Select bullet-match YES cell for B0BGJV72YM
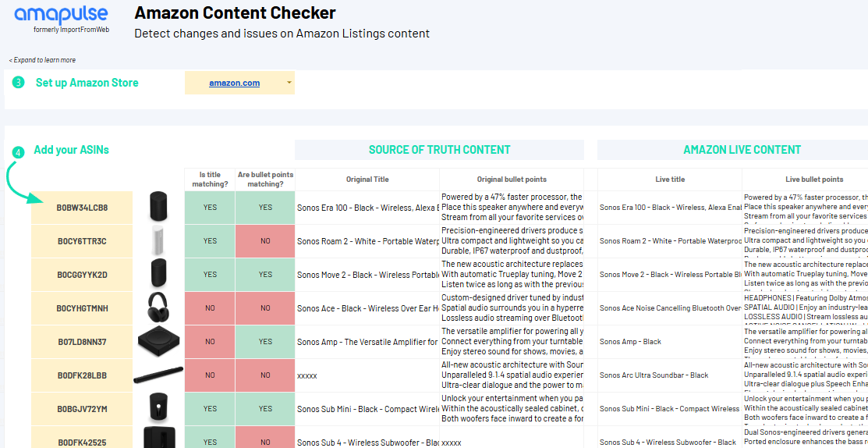This screenshot has height=448, width=868. (265, 409)
